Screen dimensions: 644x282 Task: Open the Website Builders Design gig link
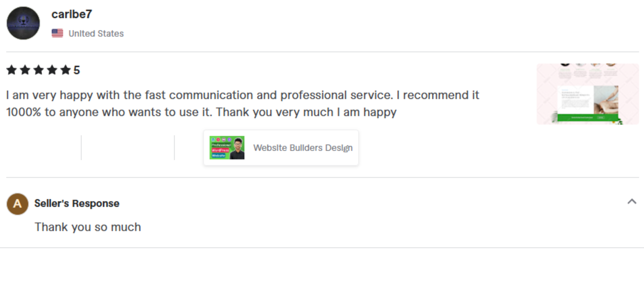click(303, 148)
